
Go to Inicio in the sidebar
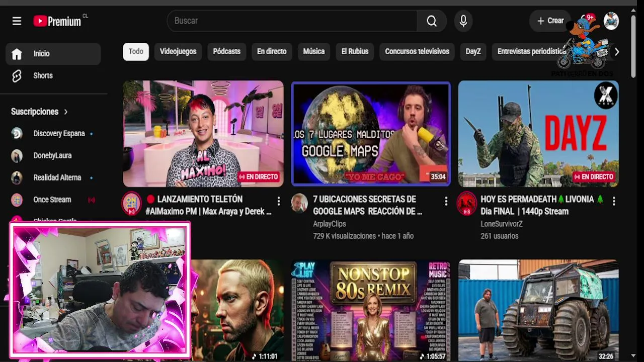click(53, 54)
